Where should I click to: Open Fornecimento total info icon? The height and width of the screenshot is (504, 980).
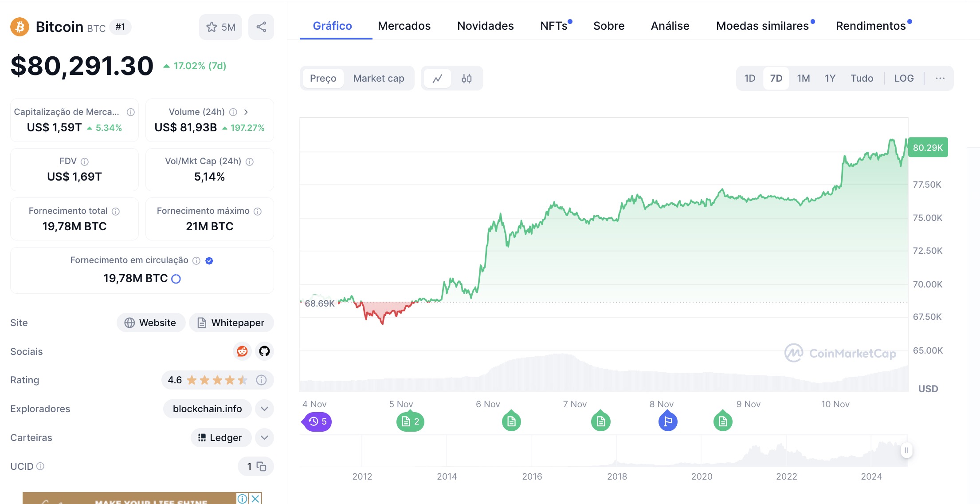click(116, 212)
